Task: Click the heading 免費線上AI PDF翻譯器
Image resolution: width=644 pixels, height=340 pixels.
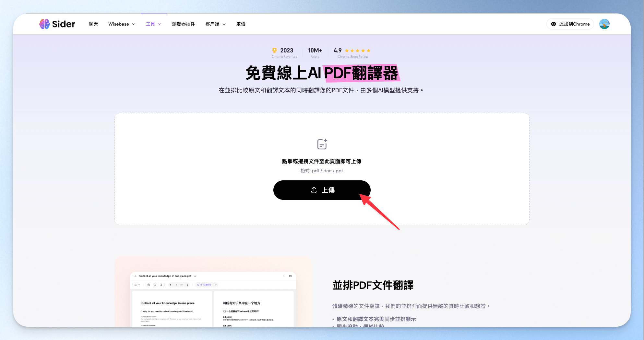Action: pyautogui.click(x=322, y=73)
